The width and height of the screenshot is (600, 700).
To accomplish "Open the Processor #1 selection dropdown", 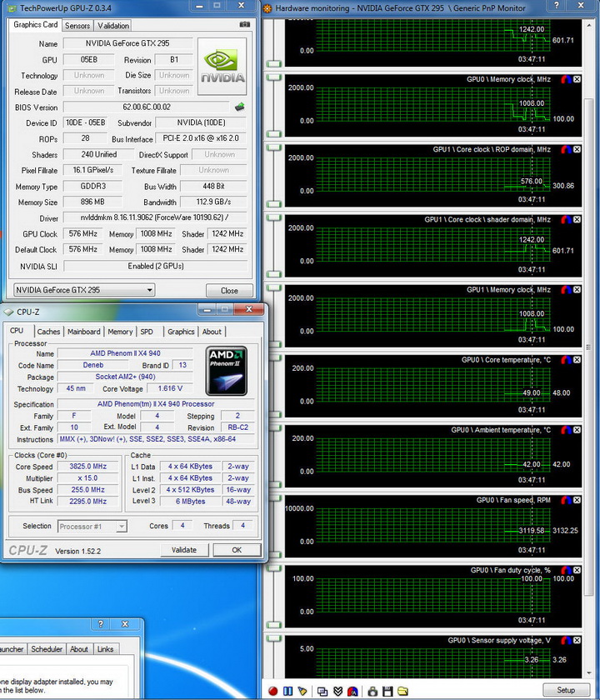I will pos(92,527).
